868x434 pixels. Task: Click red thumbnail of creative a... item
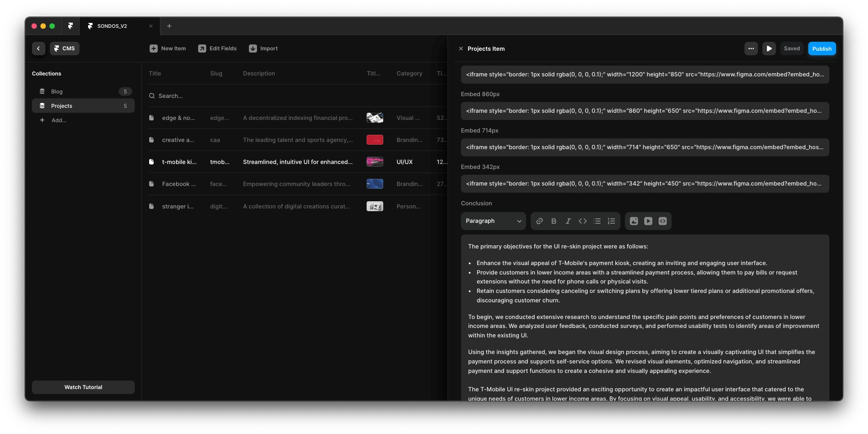point(375,140)
